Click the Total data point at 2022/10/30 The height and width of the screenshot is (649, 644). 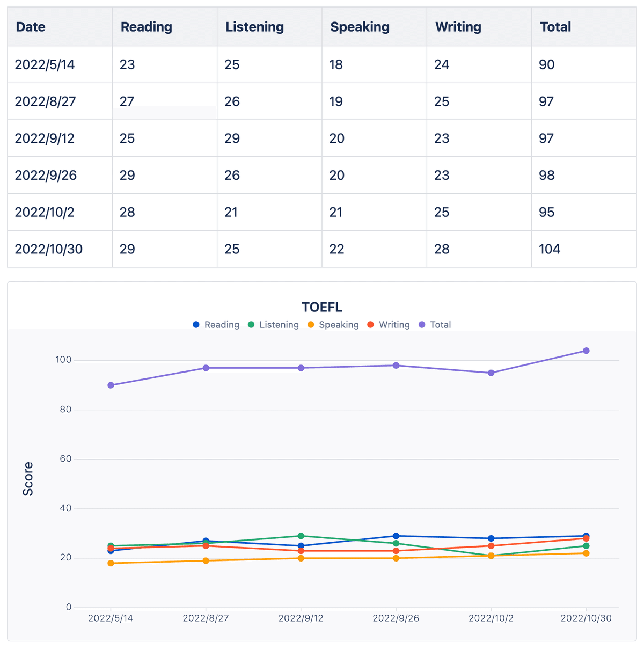[x=586, y=351]
